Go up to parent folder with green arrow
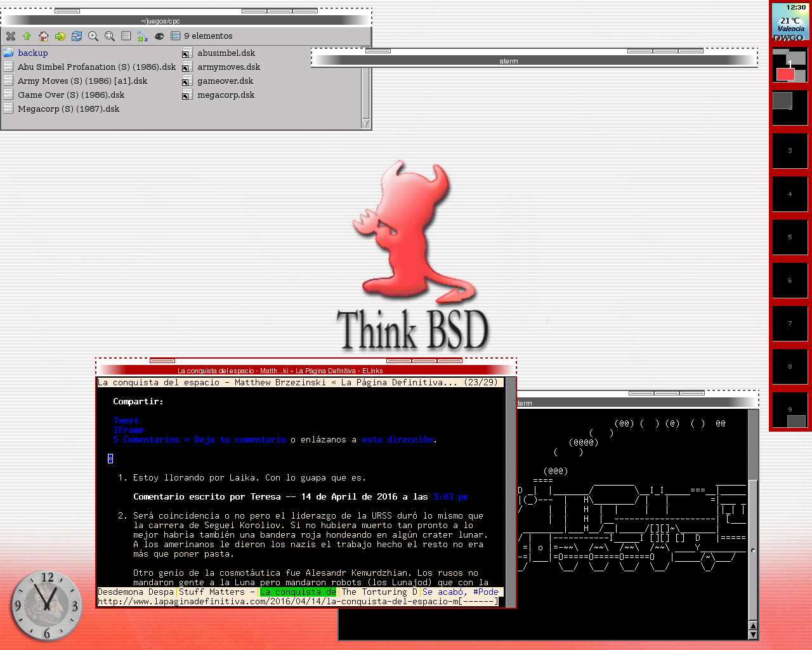This screenshot has width=812, height=650. [27, 36]
